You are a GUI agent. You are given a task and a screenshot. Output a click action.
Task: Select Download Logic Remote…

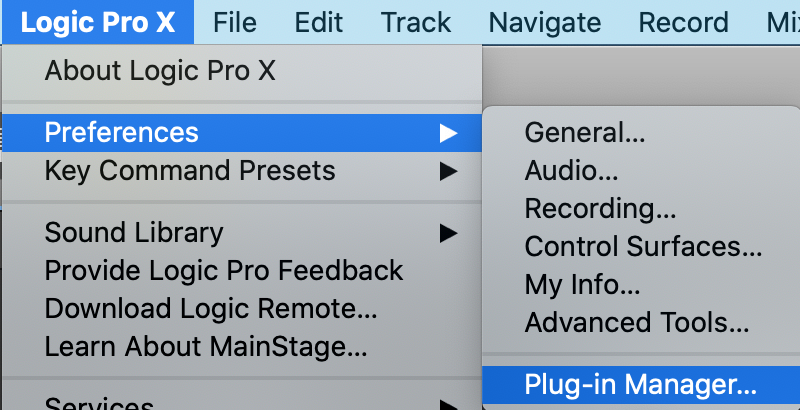click(211, 310)
